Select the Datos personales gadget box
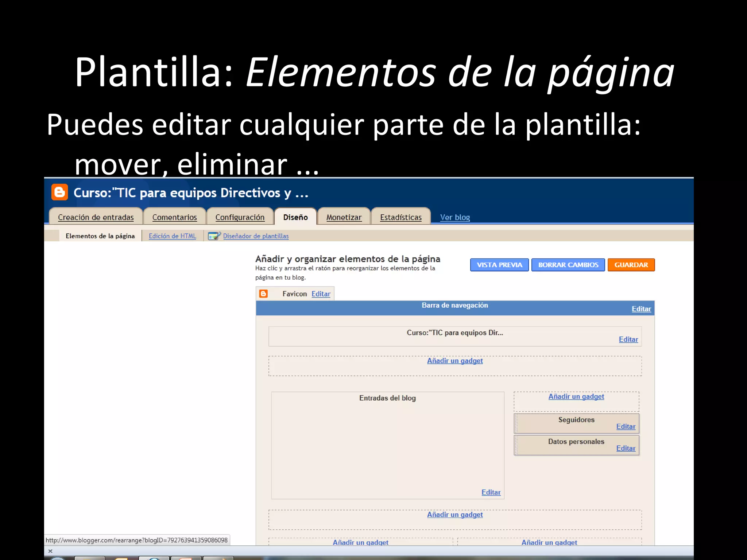 (576, 445)
